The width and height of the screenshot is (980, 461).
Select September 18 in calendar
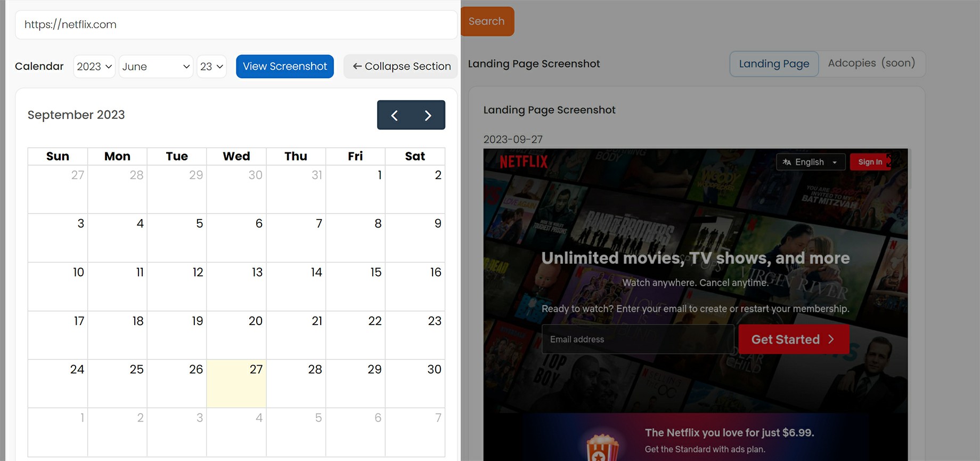pyautogui.click(x=117, y=335)
